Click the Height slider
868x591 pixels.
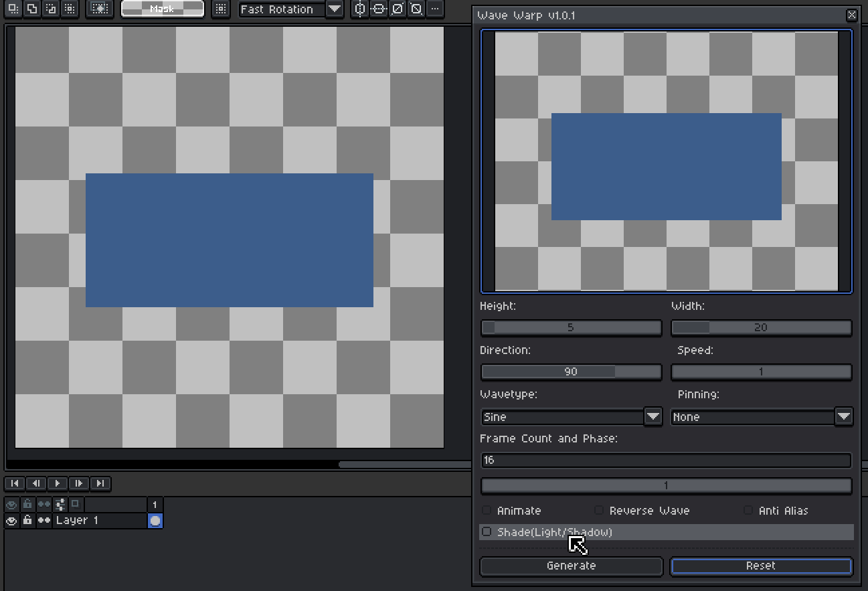[x=571, y=328]
